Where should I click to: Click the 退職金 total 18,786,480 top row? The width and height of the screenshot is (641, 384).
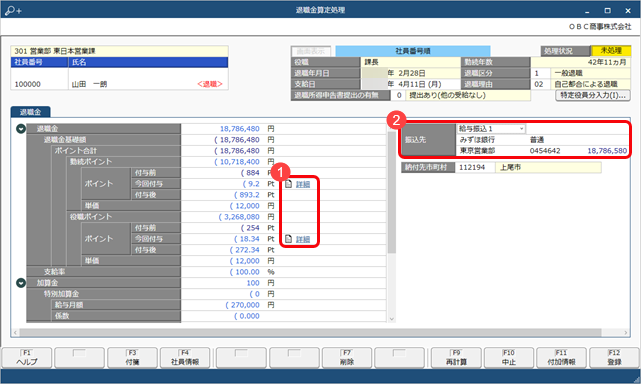point(240,129)
